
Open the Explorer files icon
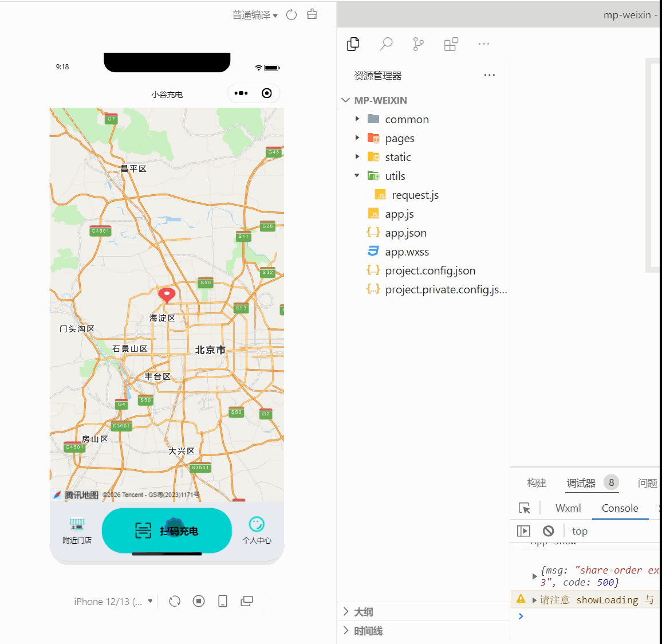coord(353,44)
